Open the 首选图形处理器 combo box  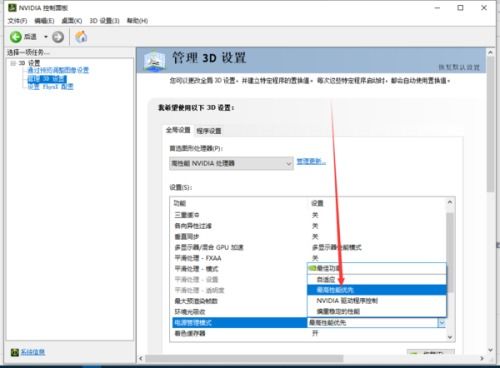(x=231, y=163)
